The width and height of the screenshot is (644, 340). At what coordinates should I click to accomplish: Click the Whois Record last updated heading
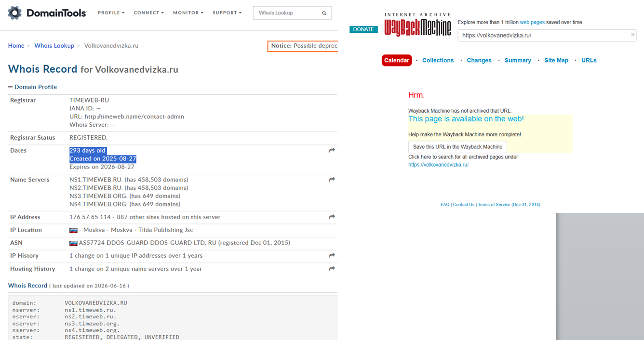coord(68,286)
